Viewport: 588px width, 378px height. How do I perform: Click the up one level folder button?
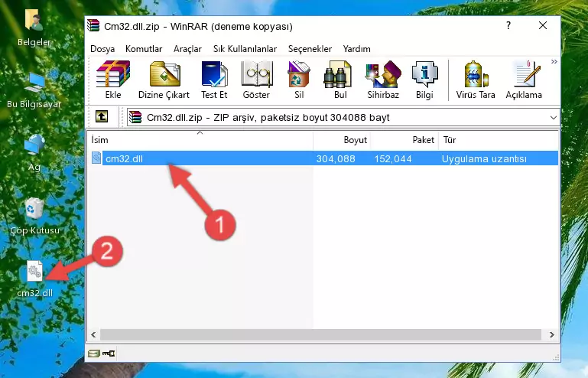(102, 117)
